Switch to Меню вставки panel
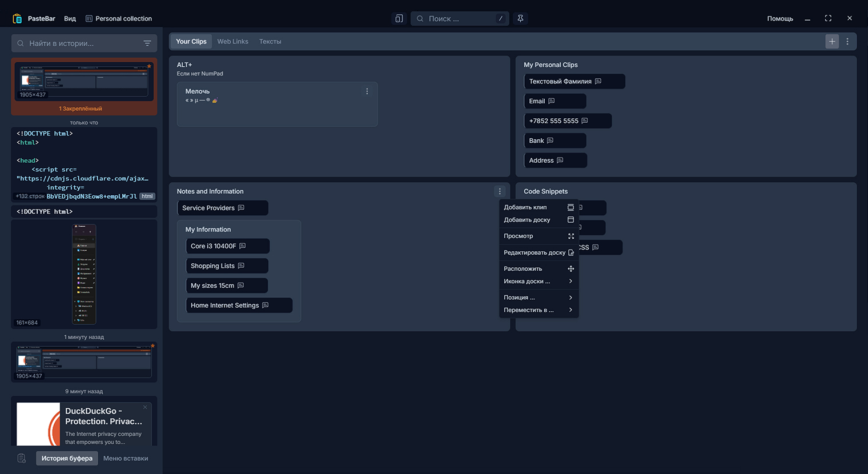 pyautogui.click(x=126, y=458)
